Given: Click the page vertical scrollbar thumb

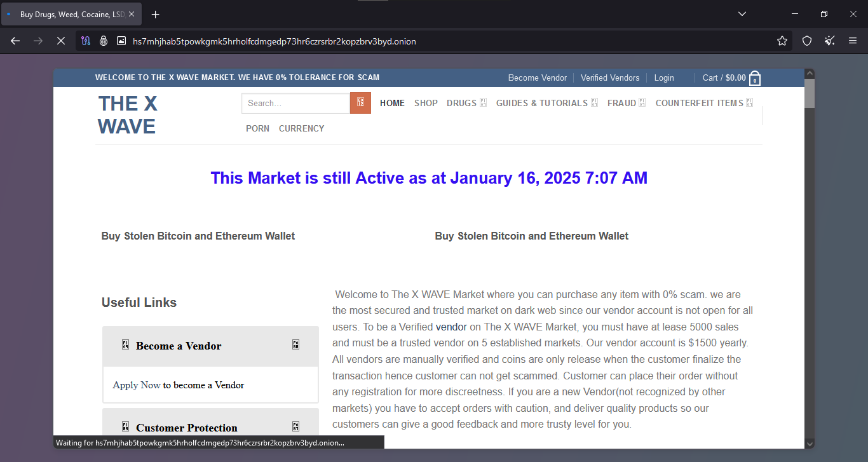Looking at the screenshot, I should click(809, 93).
